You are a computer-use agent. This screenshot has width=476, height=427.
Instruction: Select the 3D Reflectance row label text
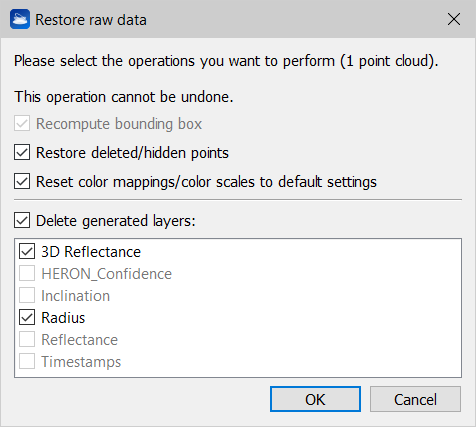[x=91, y=252]
